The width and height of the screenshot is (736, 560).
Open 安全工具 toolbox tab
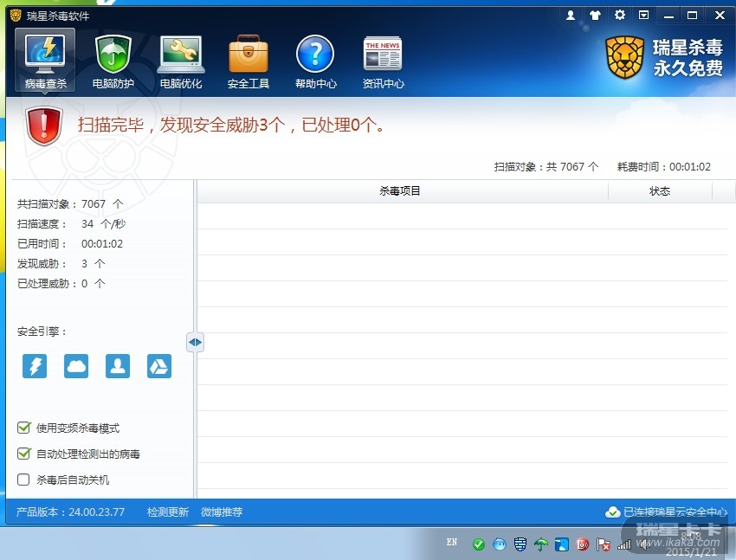tap(249, 61)
